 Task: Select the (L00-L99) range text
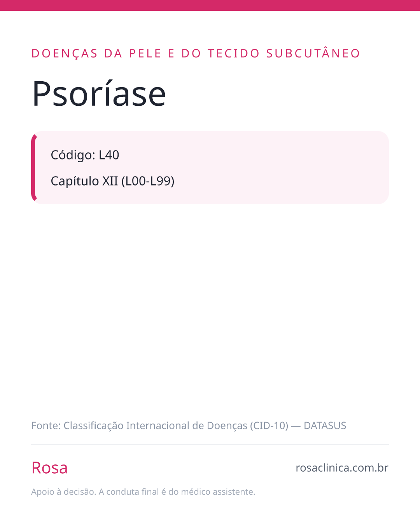(x=148, y=181)
